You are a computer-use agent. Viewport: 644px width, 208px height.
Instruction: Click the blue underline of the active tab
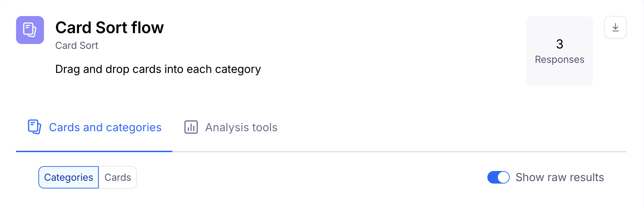94,151
